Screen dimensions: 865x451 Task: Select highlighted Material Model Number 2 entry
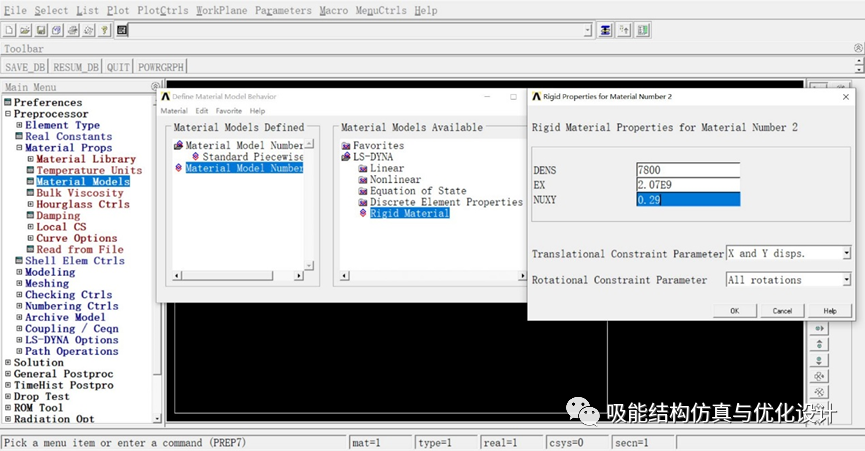pyautogui.click(x=244, y=168)
